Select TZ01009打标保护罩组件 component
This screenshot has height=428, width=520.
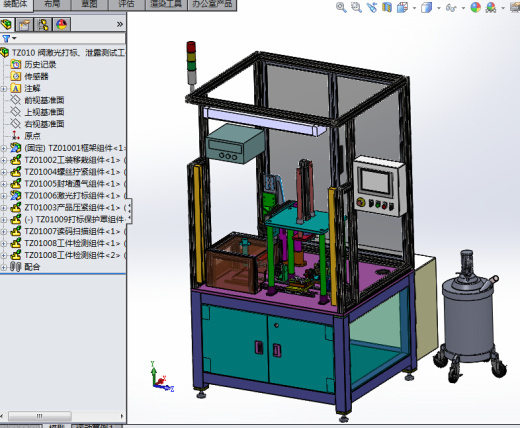pyautogui.click(x=75, y=219)
